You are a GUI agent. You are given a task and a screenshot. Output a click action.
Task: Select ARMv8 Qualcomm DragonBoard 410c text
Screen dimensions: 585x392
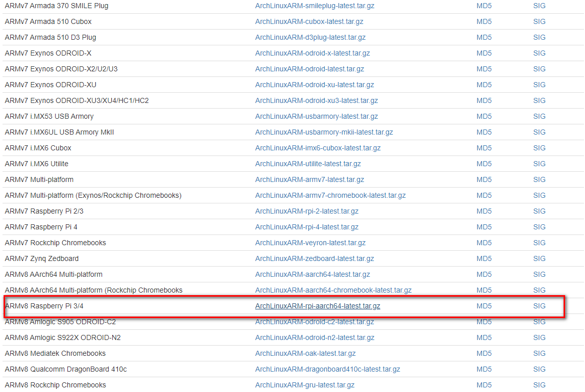66,369
